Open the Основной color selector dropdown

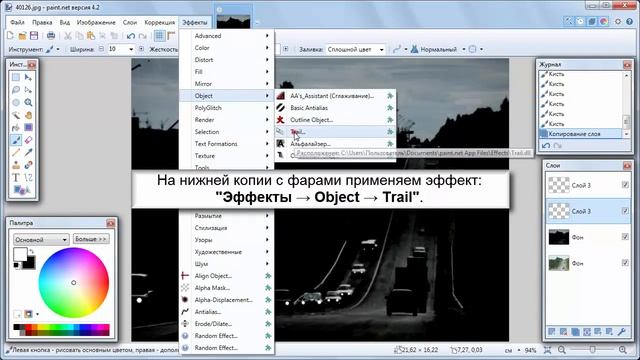point(41,240)
